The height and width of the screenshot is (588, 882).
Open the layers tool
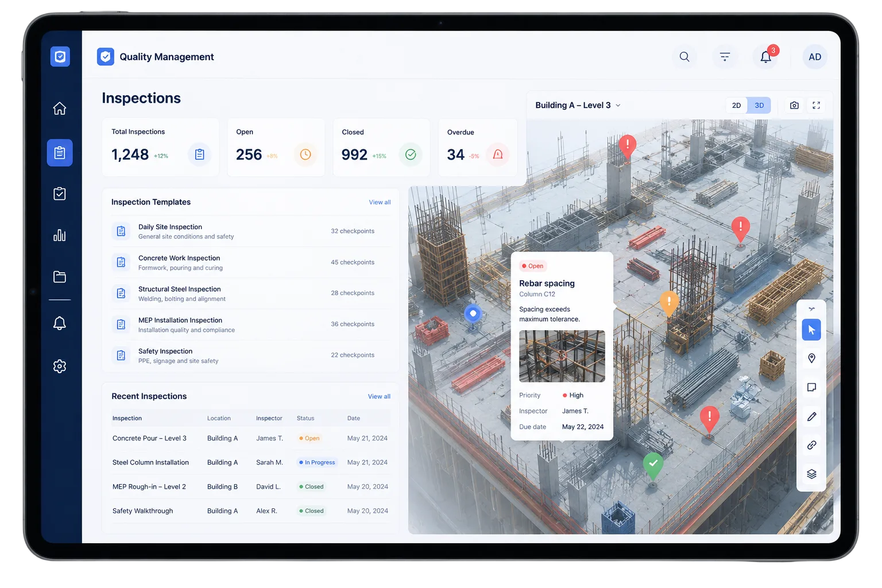click(811, 474)
